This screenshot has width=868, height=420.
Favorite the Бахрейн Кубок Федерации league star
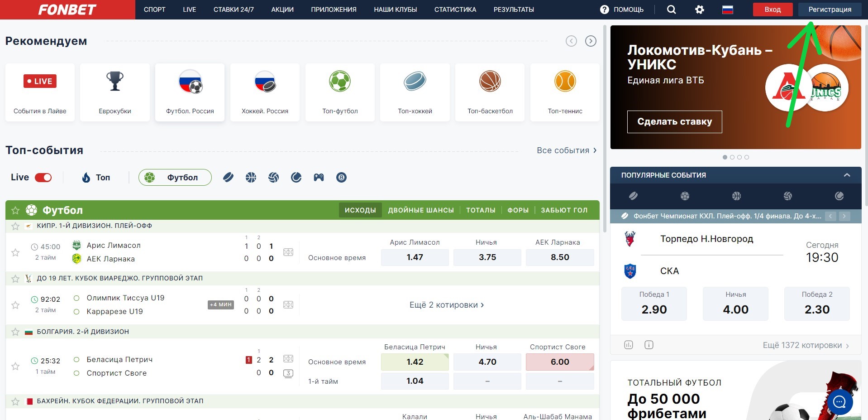pyautogui.click(x=15, y=401)
